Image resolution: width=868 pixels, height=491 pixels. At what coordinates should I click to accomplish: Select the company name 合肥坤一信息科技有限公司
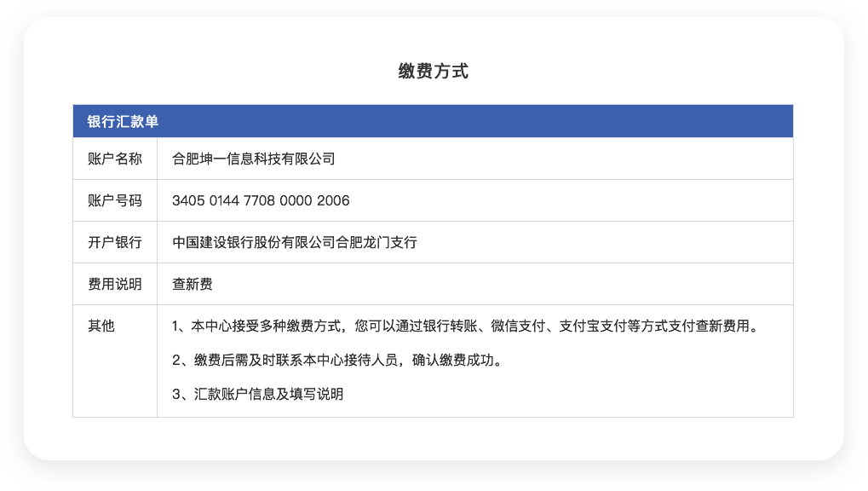254,159
